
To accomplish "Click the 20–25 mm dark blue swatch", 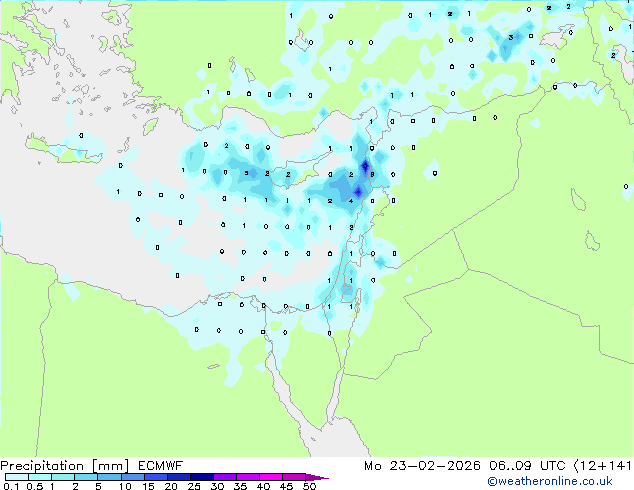I will pos(178,477).
